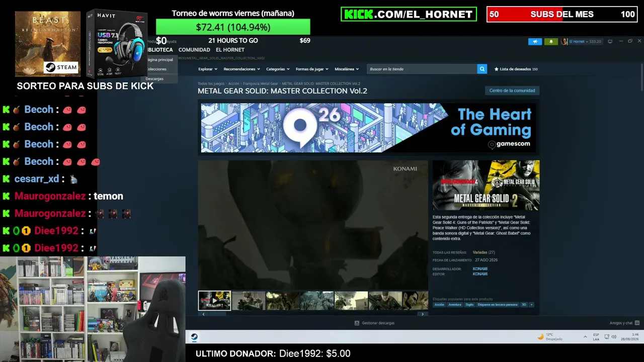Open the COMUNIDAD tab in Steam
This screenshot has width=644, height=362.
pyautogui.click(x=194, y=50)
